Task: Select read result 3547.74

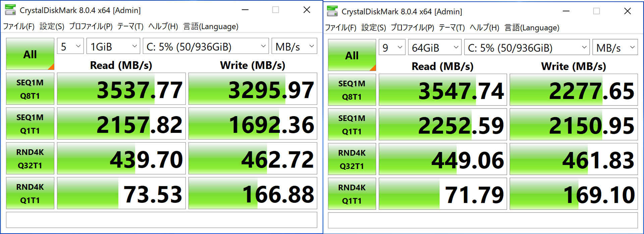Action: (x=443, y=90)
